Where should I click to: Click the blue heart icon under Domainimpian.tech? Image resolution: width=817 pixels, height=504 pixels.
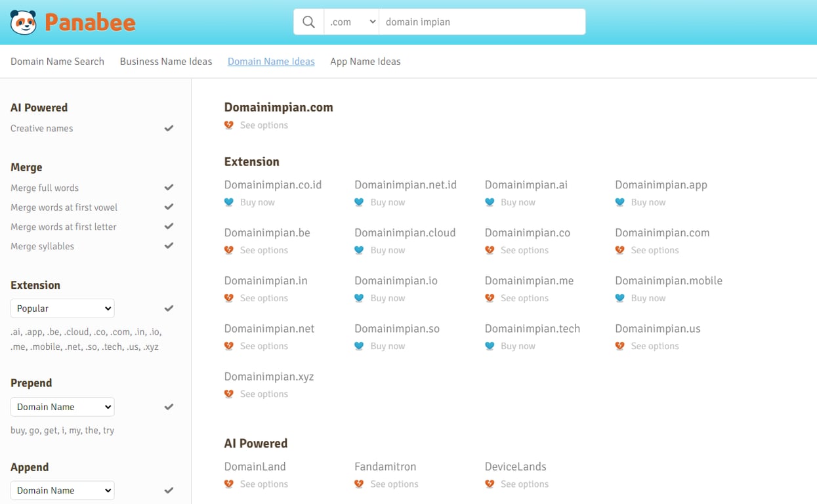pos(490,346)
